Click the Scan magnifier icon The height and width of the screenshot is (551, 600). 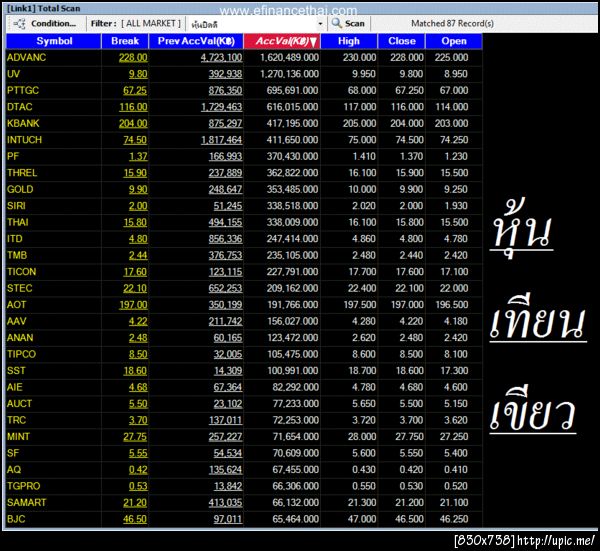pos(336,23)
